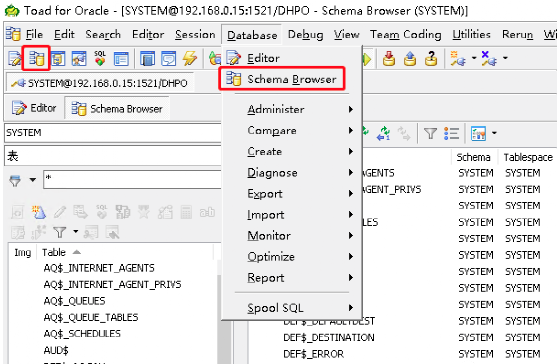Switch to the Schema Browser window tab
The width and height of the screenshot is (557, 364).
coord(117,108)
